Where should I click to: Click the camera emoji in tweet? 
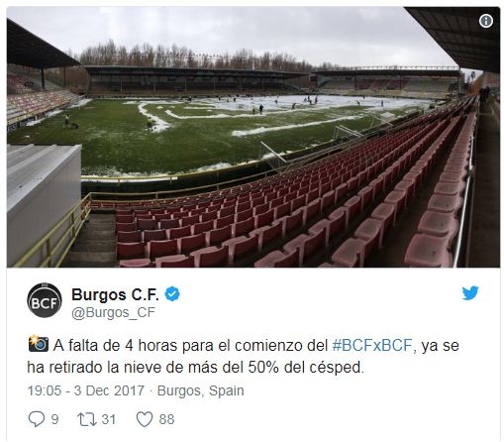[x=39, y=344]
